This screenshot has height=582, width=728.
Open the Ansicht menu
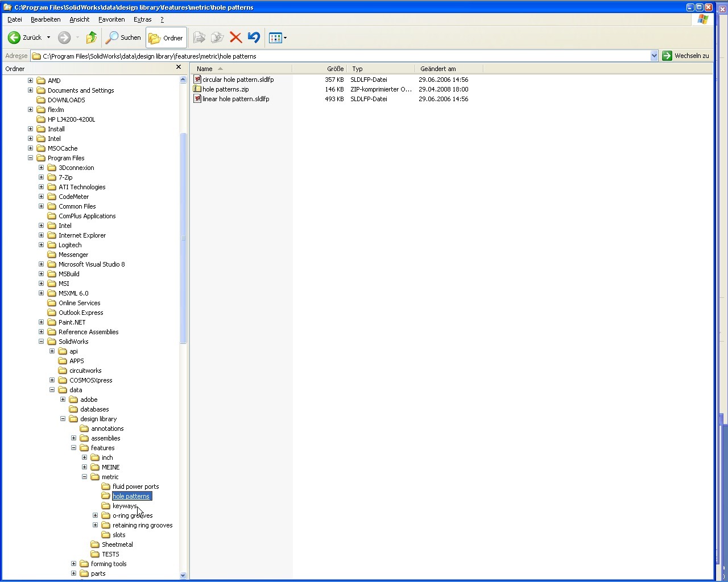[x=80, y=19]
